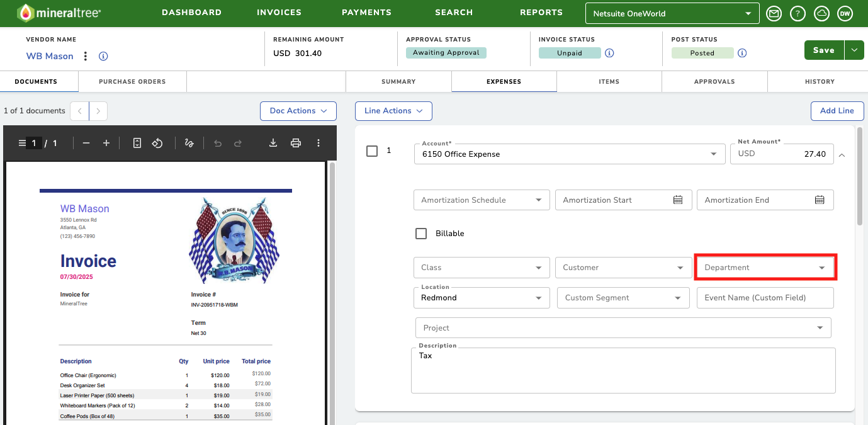Open vendor options three-dot menu beside WB Mason

(x=86, y=56)
